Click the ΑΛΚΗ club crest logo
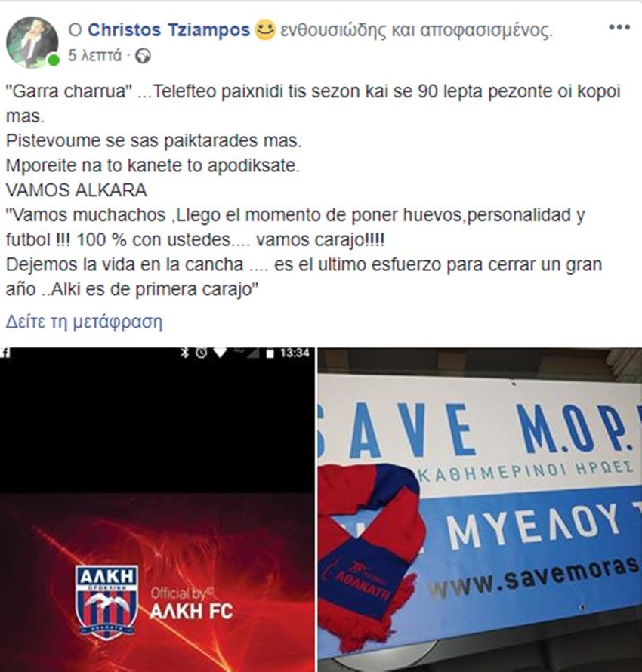The image size is (642, 672). point(106,602)
